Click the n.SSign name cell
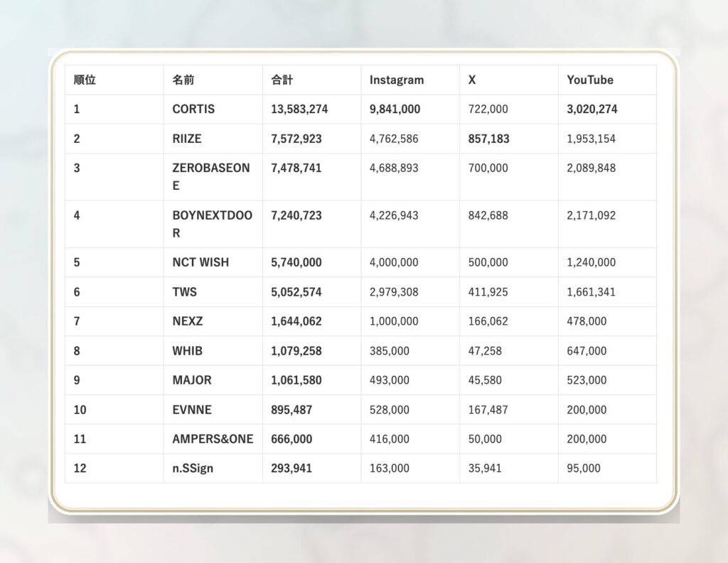Image resolution: width=728 pixels, height=563 pixels. pyautogui.click(x=194, y=468)
